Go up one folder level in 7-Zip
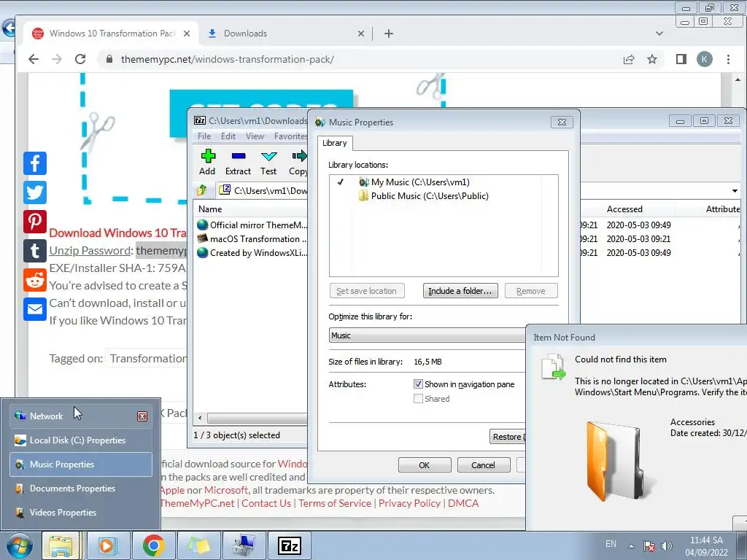Viewport: 747px width, 560px height. (202, 190)
